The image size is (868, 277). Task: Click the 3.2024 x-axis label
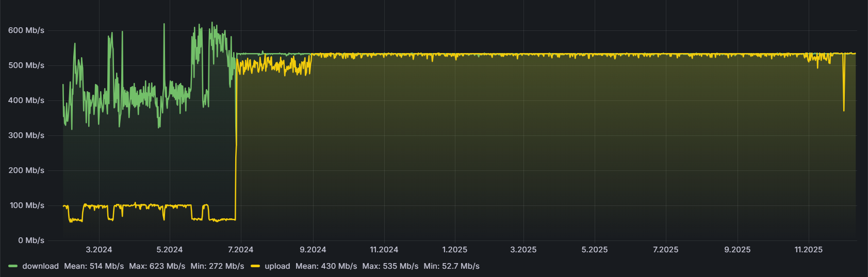[x=99, y=250]
